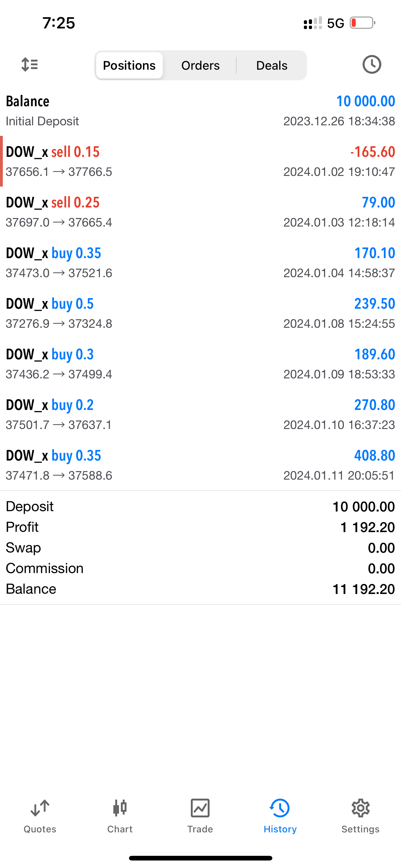Viewport: 401px width, 868px height.
Task: Select the History tab icon
Action: (x=280, y=809)
